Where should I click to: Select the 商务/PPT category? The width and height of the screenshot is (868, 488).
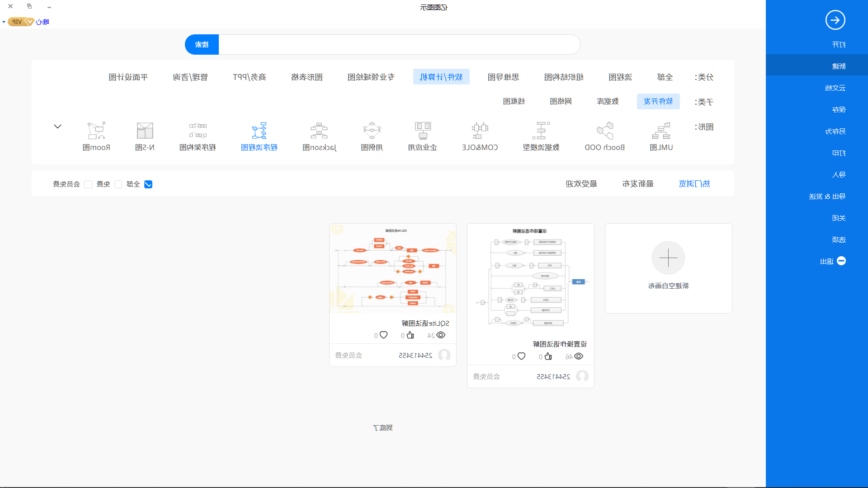click(x=249, y=77)
